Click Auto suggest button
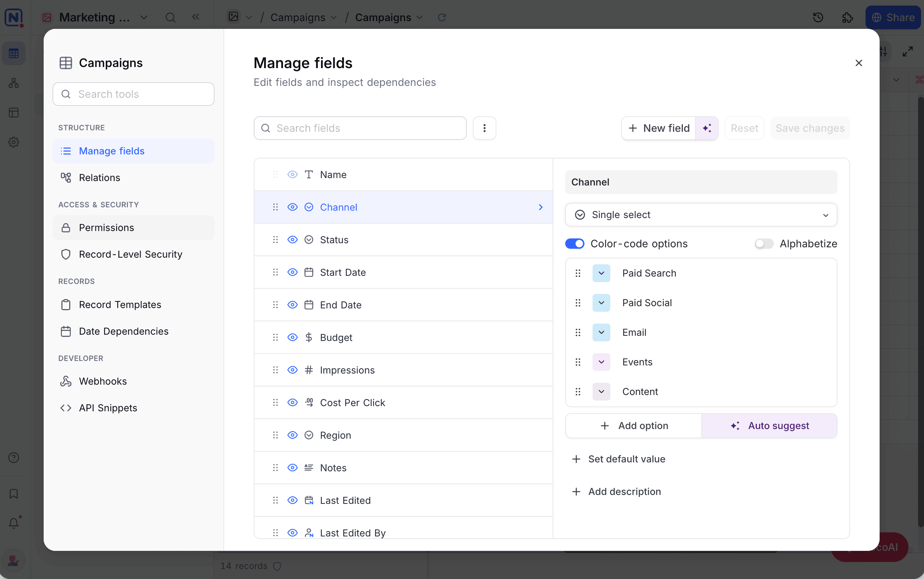The height and width of the screenshot is (579, 924). [x=769, y=425]
